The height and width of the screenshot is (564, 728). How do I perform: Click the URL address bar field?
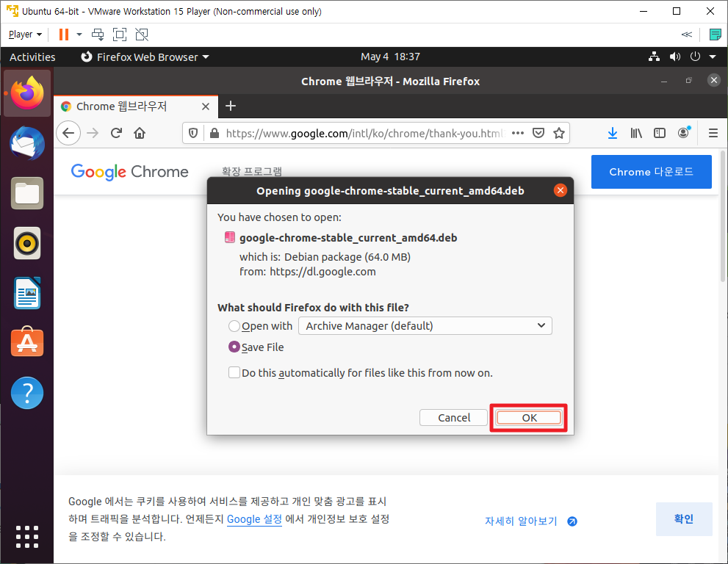click(x=364, y=133)
